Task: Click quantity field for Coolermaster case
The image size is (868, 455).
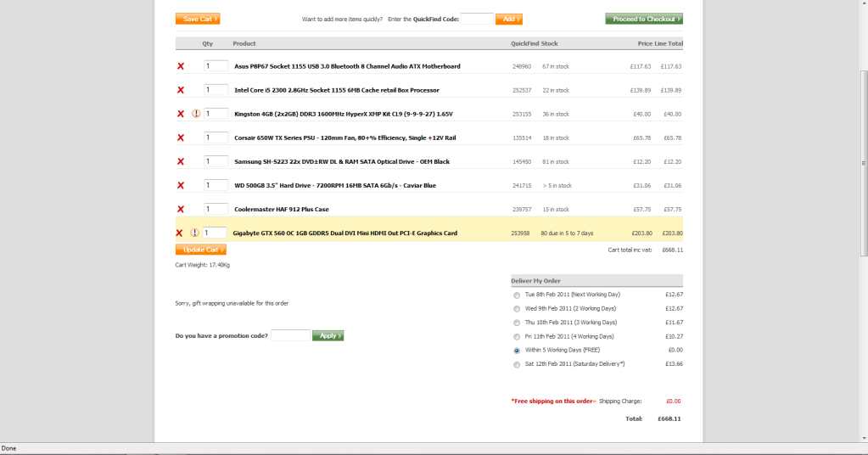Action: (x=216, y=209)
